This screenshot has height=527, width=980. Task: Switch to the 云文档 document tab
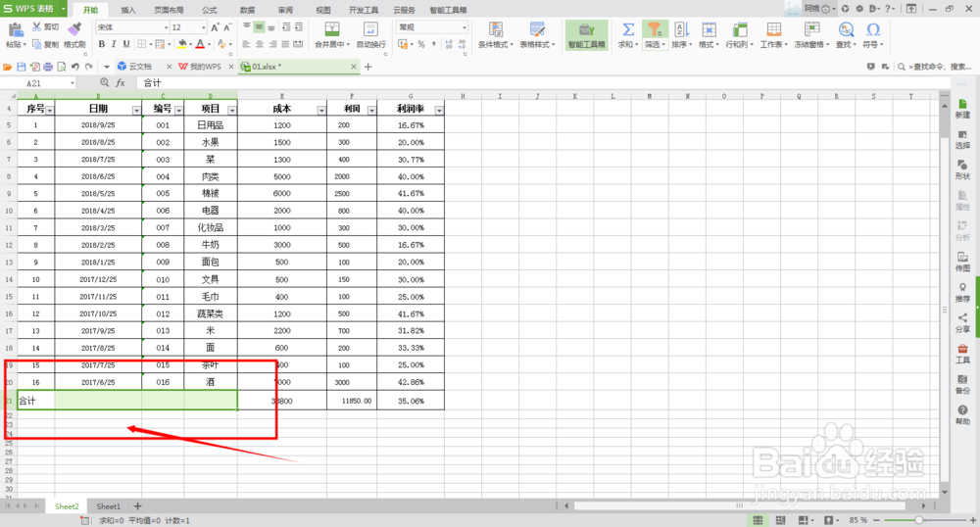[x=140, y=67]
